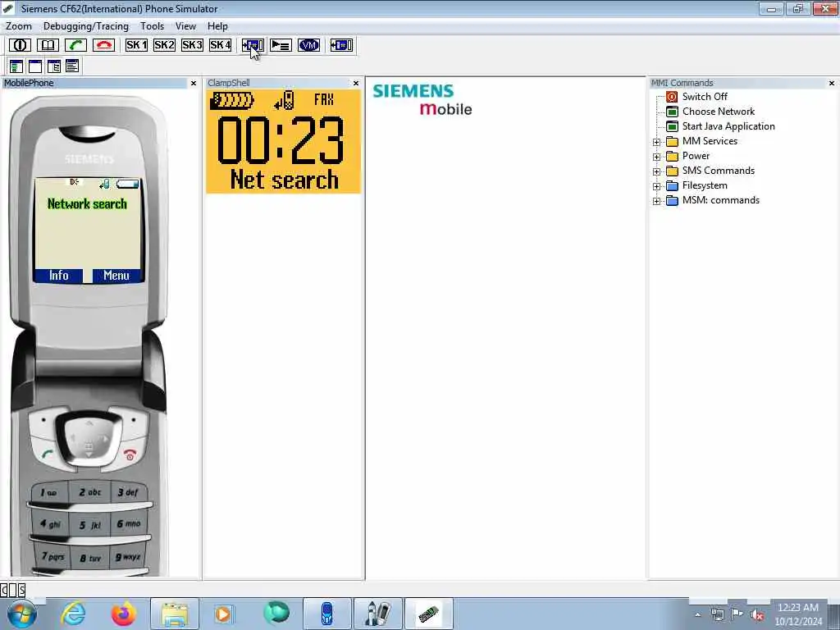Trigger the SK2 softkey toolbar button

pos(164,45)
